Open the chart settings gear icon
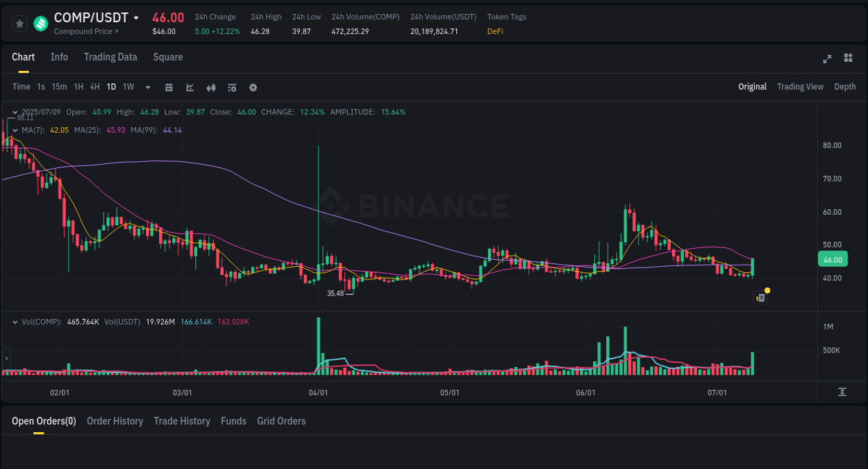 point(253,88)
